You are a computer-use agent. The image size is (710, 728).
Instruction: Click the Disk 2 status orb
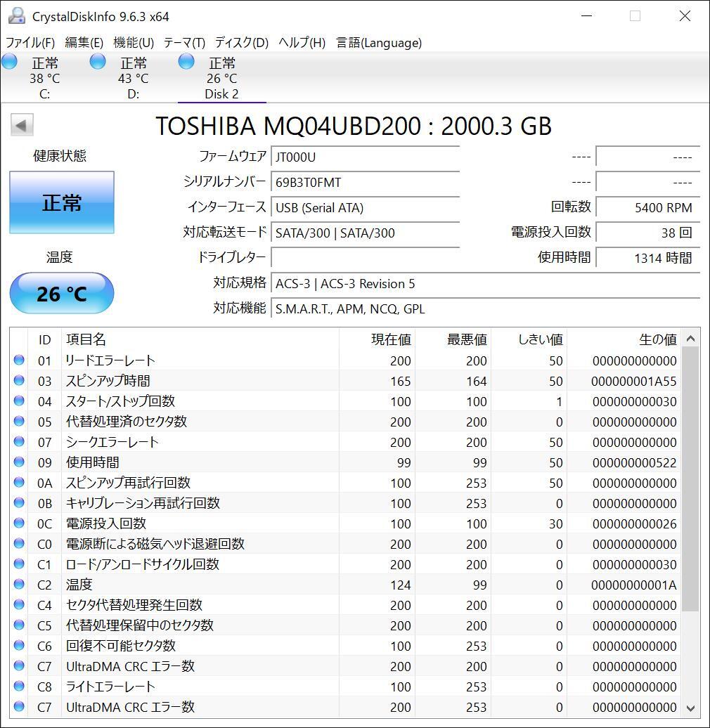tap(186, 62)
